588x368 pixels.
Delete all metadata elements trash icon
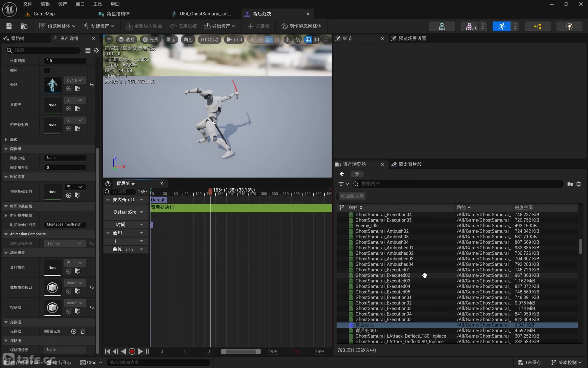[83, 331]
